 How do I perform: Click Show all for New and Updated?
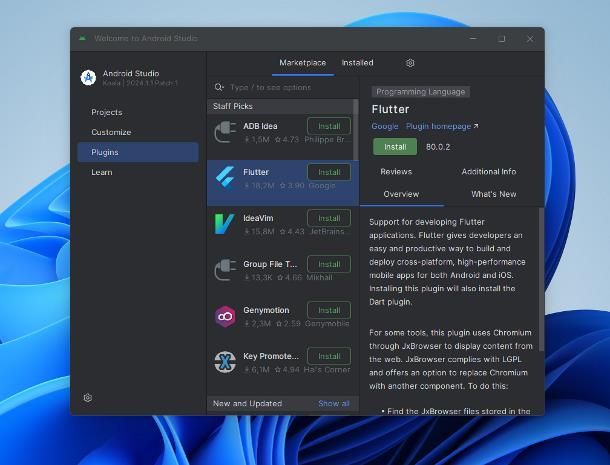coord(334,404)
